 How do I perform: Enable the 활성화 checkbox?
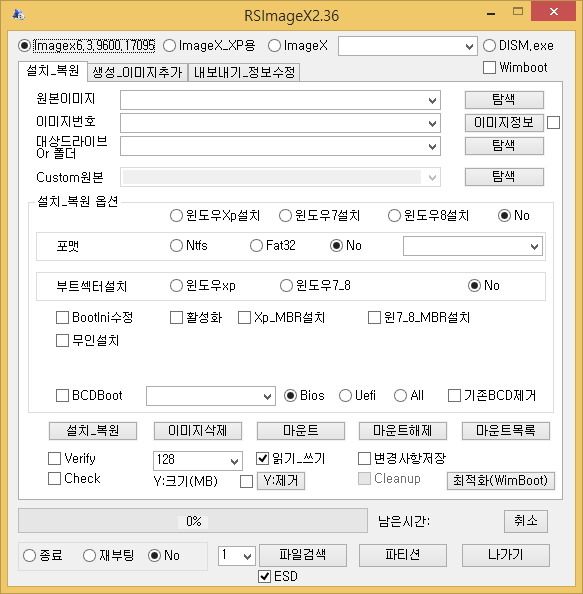[x=196, y=317]
